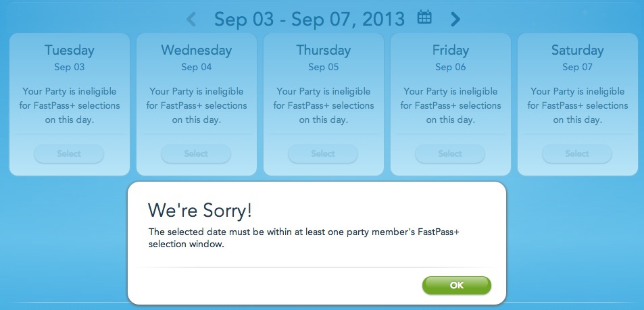Click Tuesday's ineligible FastPass+ notice text
This screenshot has width=644, height=310.
pyautogui.click(x=69, y=105)
